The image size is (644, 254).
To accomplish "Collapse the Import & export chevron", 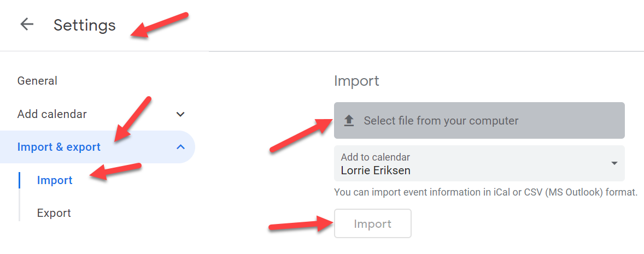I will tap(180, 147).
